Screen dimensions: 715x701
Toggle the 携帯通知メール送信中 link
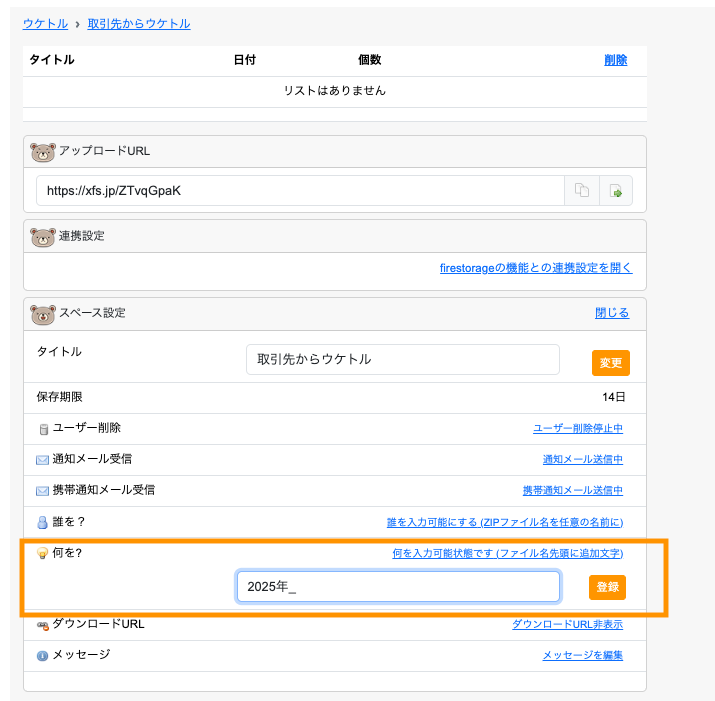click(572, 491)
